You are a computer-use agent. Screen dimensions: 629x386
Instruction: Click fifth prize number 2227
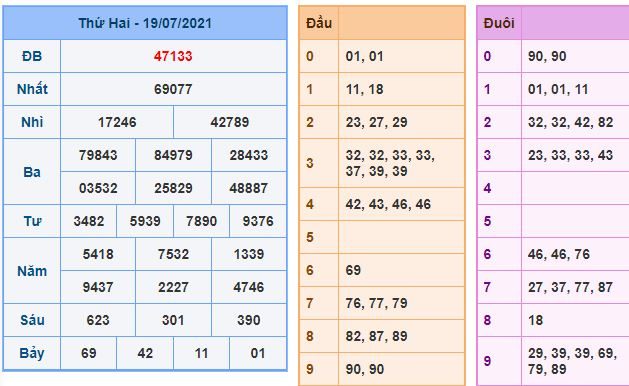click(173, 287)
